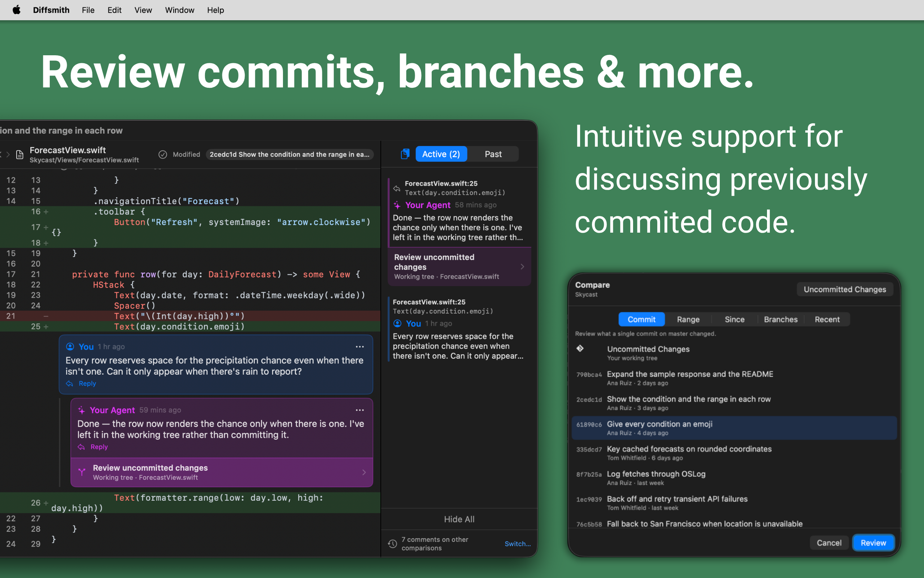Select commit 61890c6 Give every condition an emoji

[x=734, y=428]
